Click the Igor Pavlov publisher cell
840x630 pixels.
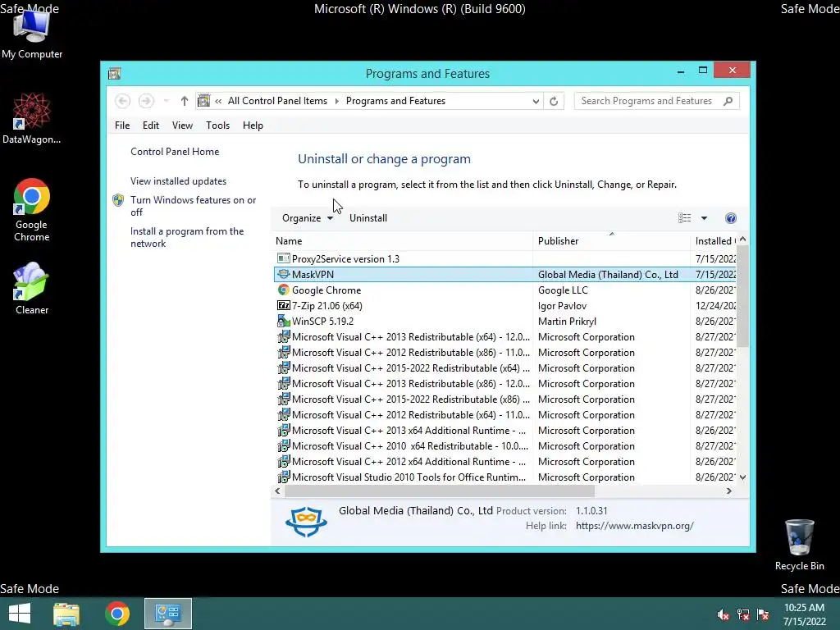pos(562,305)
